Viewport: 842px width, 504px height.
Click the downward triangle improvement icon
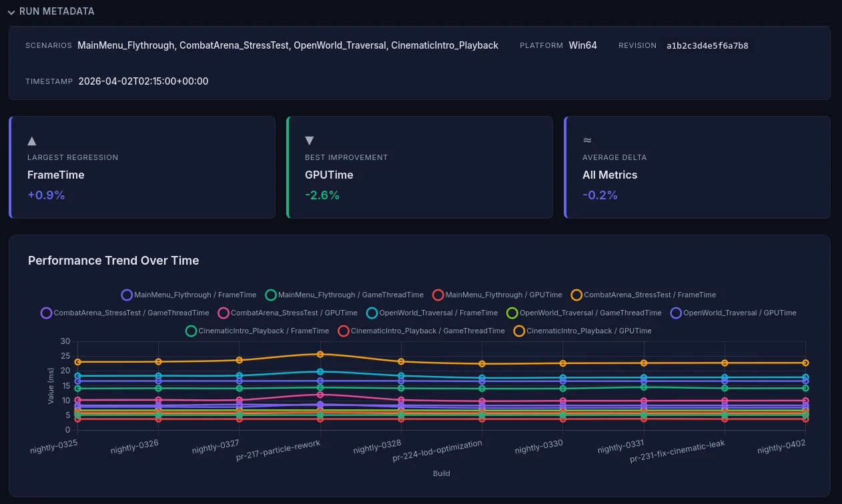[309, 140]
